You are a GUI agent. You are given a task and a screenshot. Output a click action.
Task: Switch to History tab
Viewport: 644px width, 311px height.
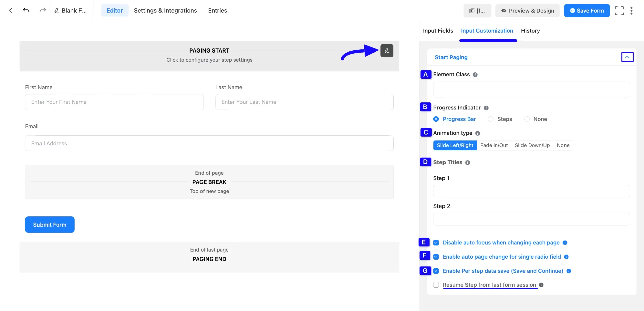click(530, 31)
